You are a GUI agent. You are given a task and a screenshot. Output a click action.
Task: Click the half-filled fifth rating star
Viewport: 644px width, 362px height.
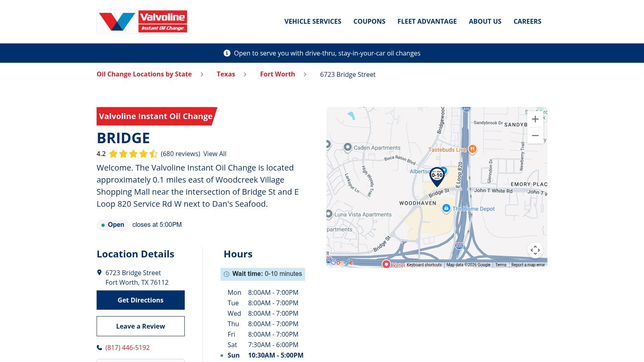click(x=153, y=154)
